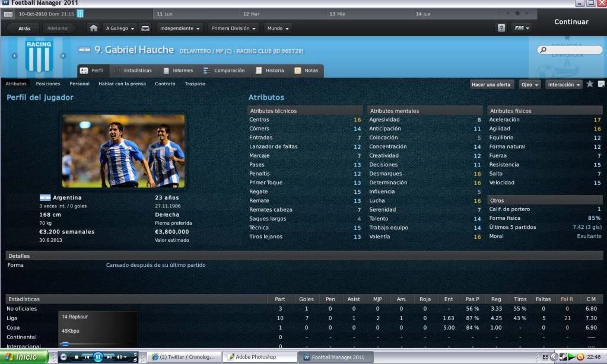The height and width of the screenshot is (364, 607).
Task: Switch to the Notas tab
Action: coord(307,71)
